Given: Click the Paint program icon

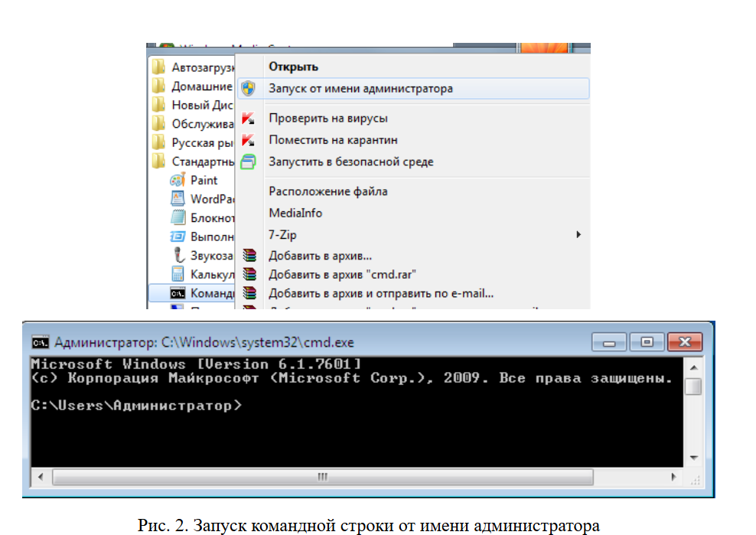Looking at the screenshot, I should 178,180.
